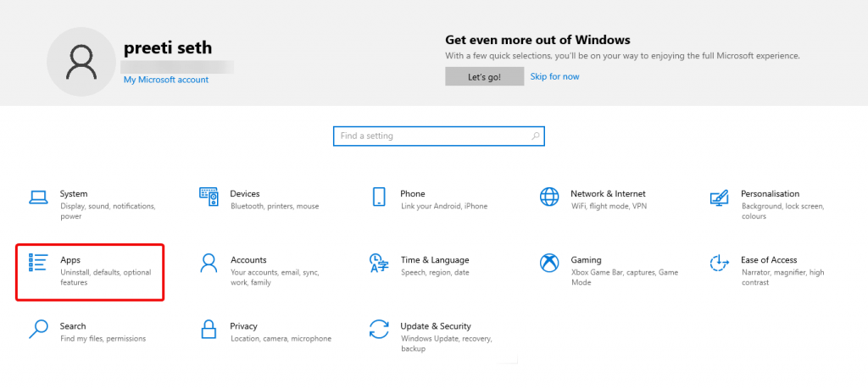Viewport: 868px width, 389px height.
Task: Choose the Personalisation category label
Action: click(x=770, y=194)
